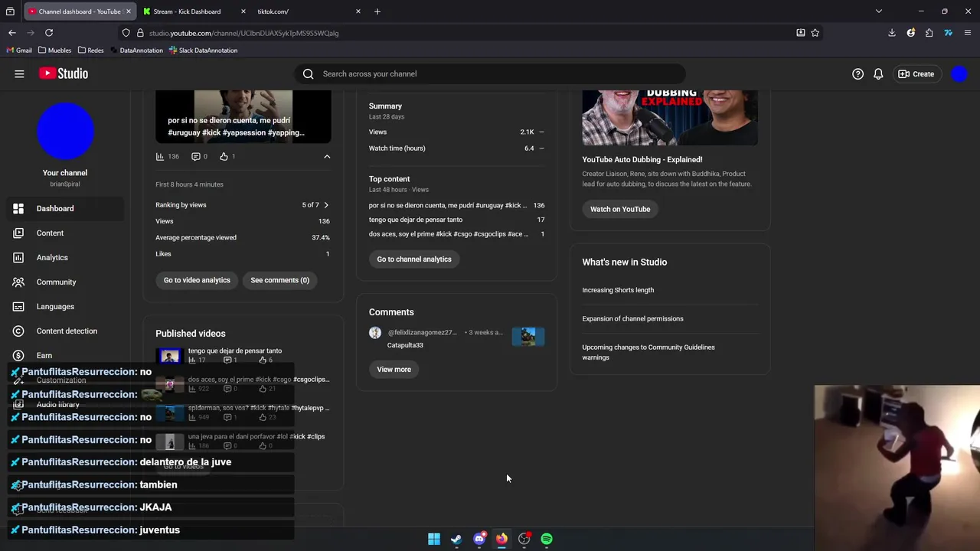Click View more under Comments
The height and width of the screenshot is (551, 980).
tap(394, 370)
